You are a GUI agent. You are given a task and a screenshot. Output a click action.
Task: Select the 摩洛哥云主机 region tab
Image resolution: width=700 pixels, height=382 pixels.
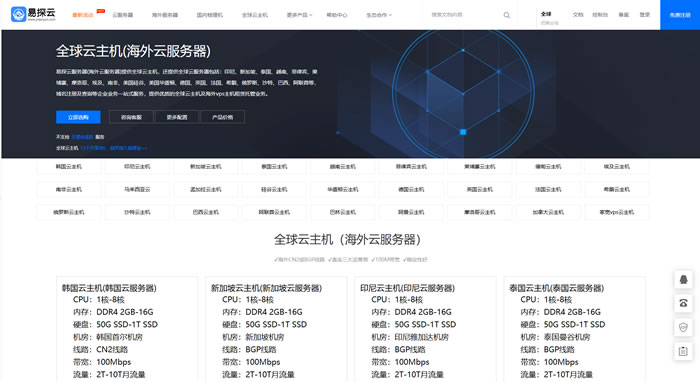coord(480,212)
